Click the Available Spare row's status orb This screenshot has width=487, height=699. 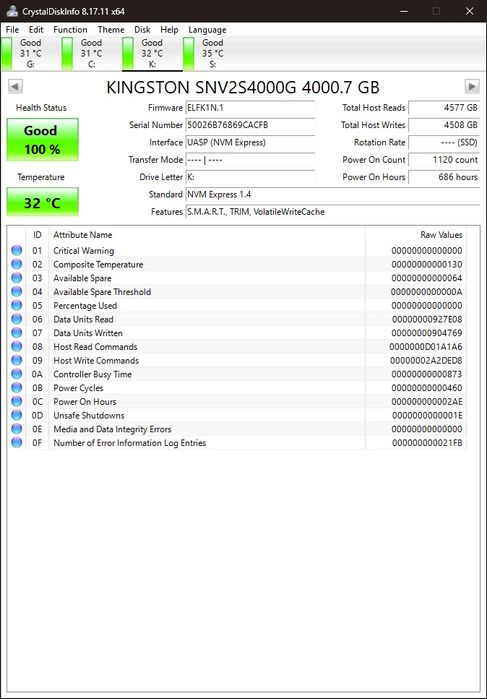[17, 278]
